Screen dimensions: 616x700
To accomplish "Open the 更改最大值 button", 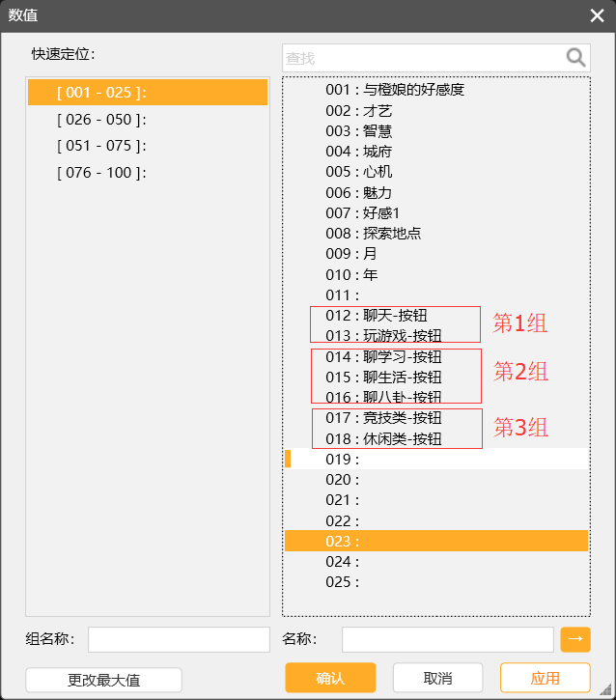I will [x=103, y=680].
